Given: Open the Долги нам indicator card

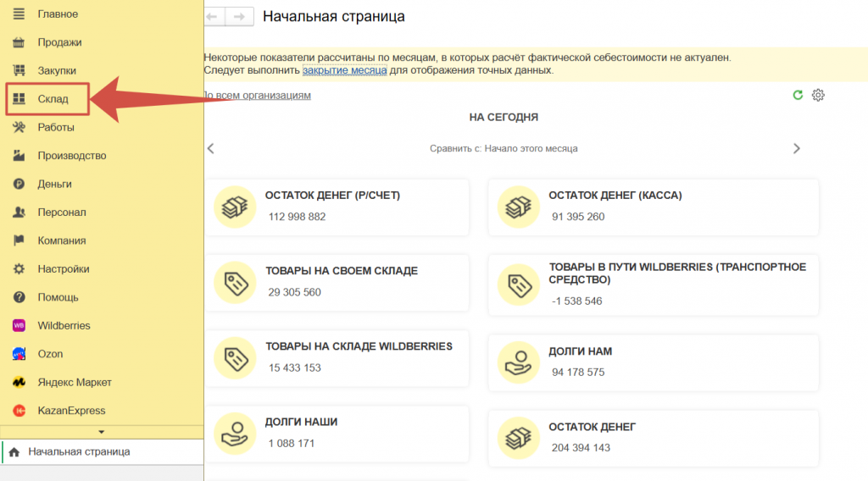Looking at the screenshot, I should point(654,362).
